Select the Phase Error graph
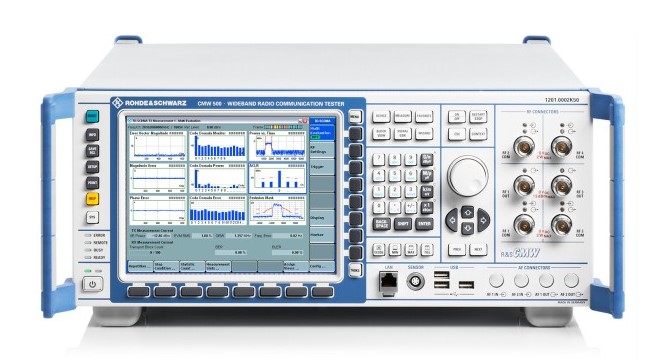The height and width of the screenshot is (360, 649). [x=158, y=211]
